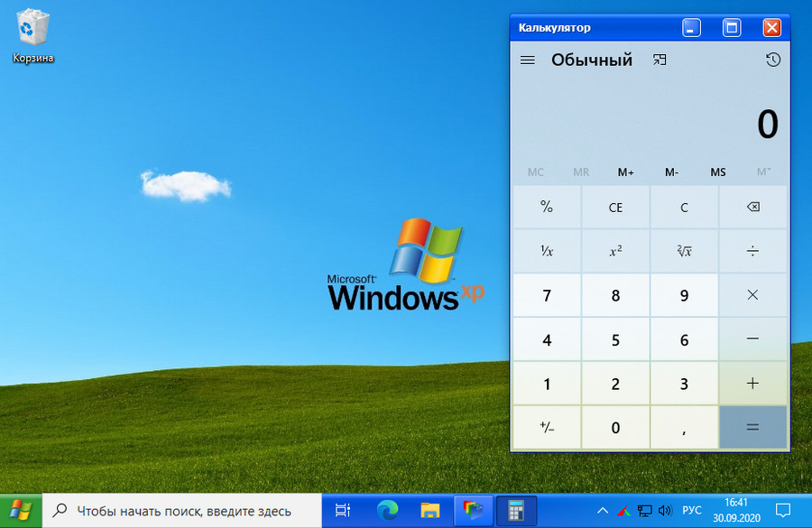Tap digit 3 on keypad
This screenshot has height=528, width=812.
point(684,384)
